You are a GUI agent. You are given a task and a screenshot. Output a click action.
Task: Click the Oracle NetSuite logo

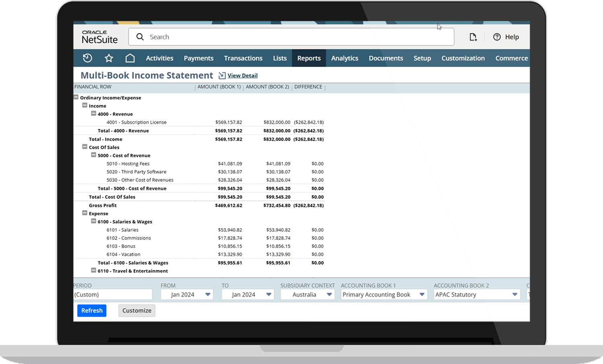[x=98, y=37]
